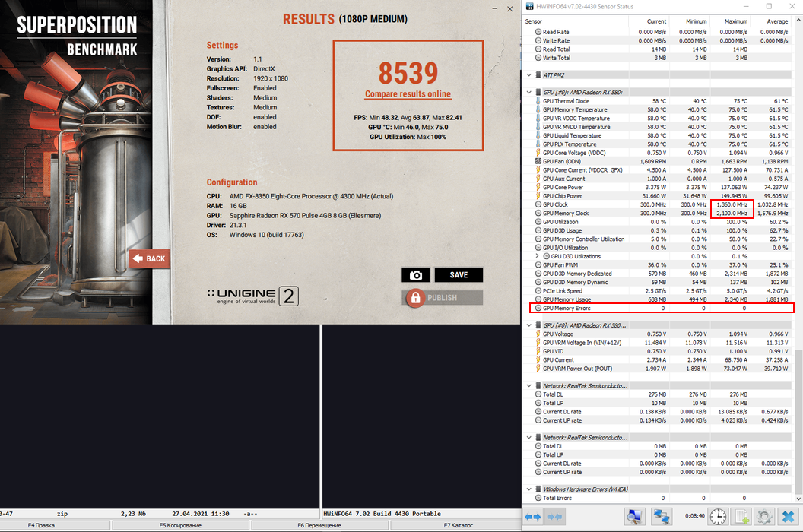The height and width of the screenshot is (532, 803).
Task: Select the GPU Core Current (VDDCR_GFX) row label
Action: 582,170
